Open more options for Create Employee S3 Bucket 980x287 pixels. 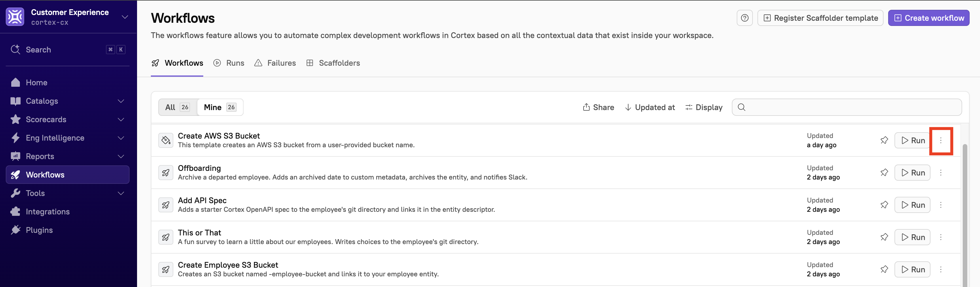[x=941, y=269]
